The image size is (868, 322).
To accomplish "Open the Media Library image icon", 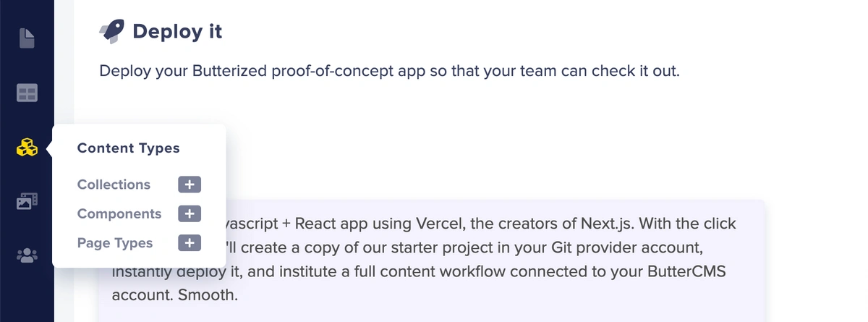I will click(27, 201).
